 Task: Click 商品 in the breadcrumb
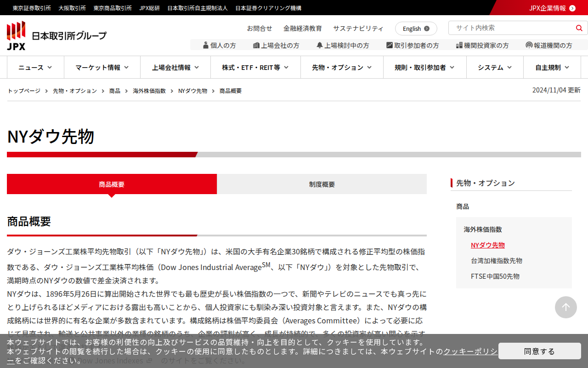pyautogui.click(x=115, y=91)
